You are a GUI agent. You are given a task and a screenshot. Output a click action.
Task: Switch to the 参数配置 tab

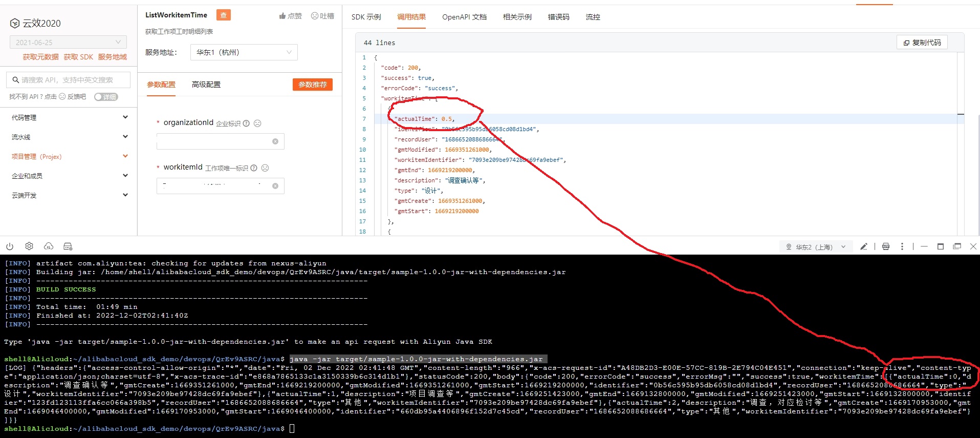(x=161, y=85)
